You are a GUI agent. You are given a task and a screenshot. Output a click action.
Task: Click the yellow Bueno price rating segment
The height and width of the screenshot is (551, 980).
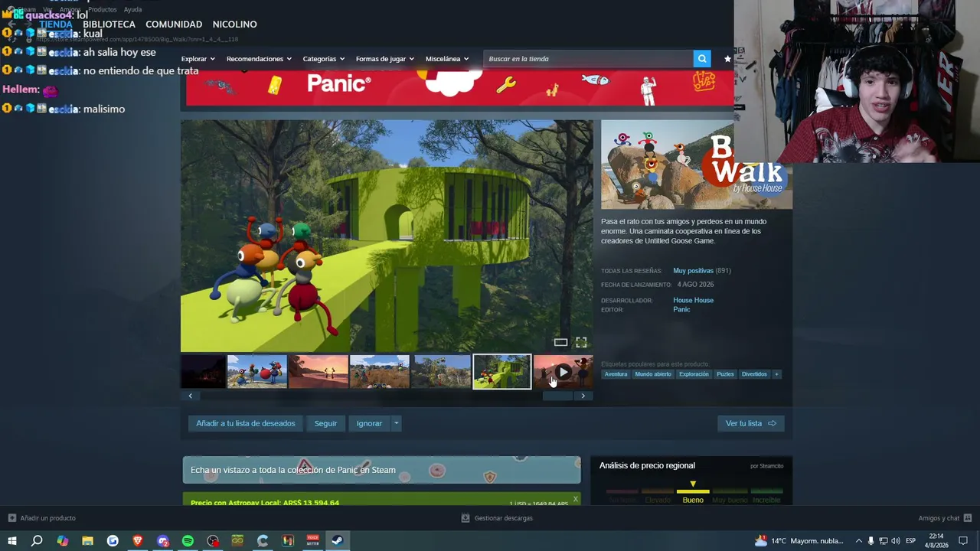click(693, 495)
